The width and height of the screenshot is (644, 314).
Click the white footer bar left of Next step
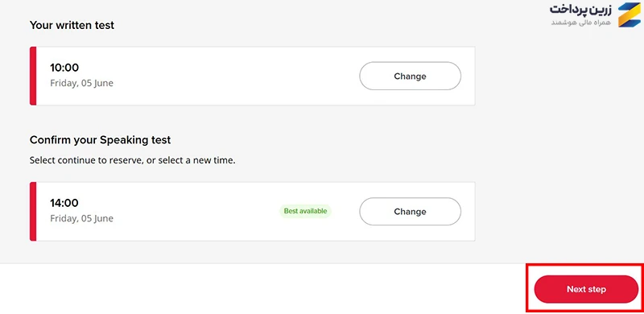pos(263,289)
